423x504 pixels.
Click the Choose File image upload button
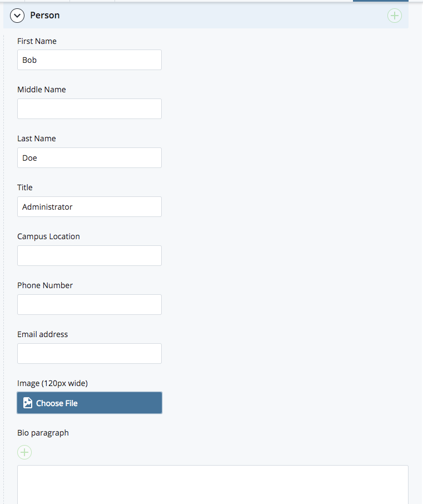[89, 403]
